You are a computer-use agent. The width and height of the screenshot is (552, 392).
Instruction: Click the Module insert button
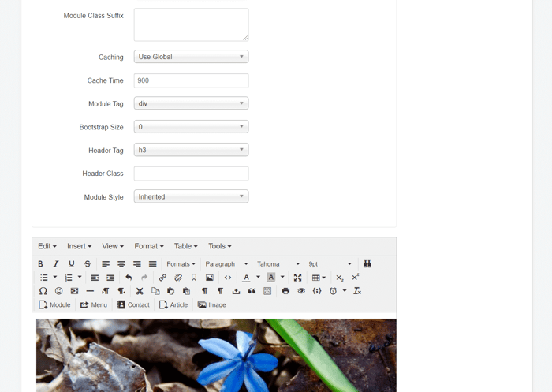tap(54, 304)
